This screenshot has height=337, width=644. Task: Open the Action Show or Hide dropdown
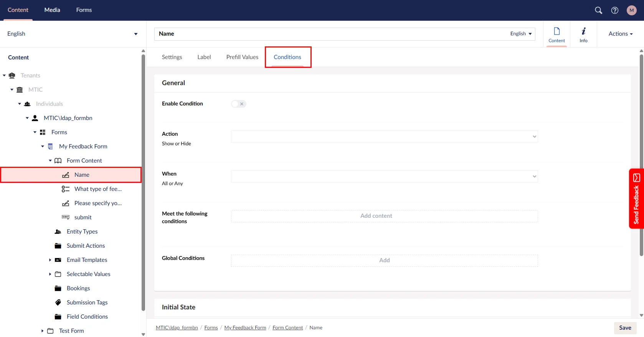click(x=384, y=136)
